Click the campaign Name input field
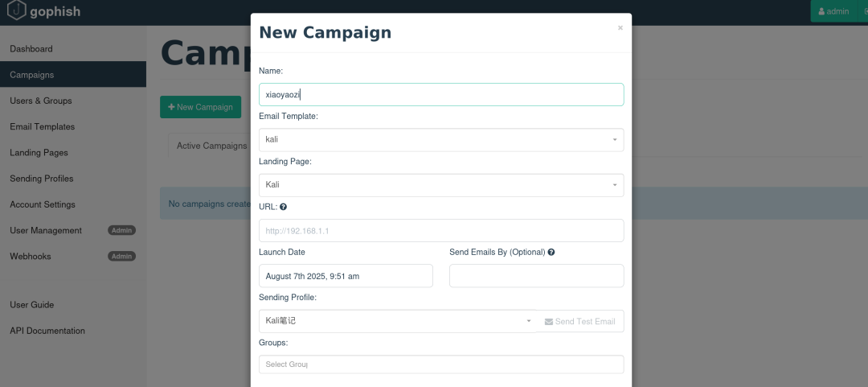This screenshot has height=387, width=868. click(441, 94)
